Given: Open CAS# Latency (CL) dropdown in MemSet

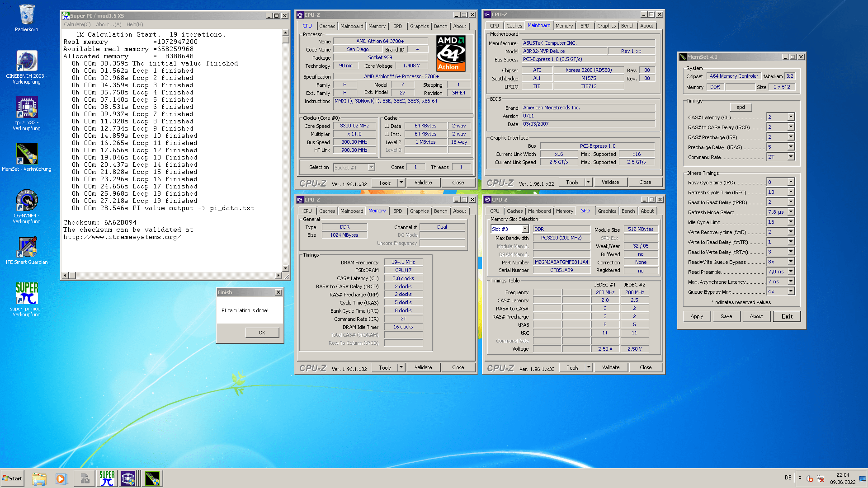Looking at the screenshot, I should coord(791,117).
